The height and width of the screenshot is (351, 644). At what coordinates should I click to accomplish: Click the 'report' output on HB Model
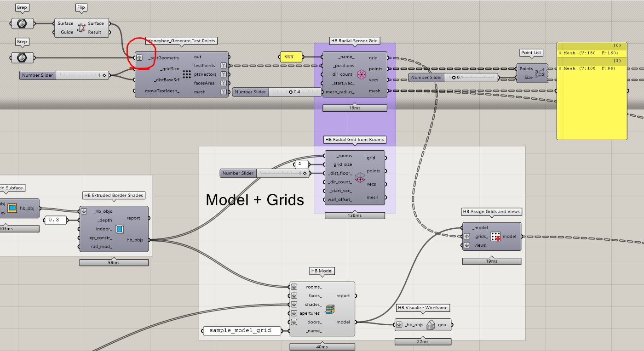coord(343,296)
